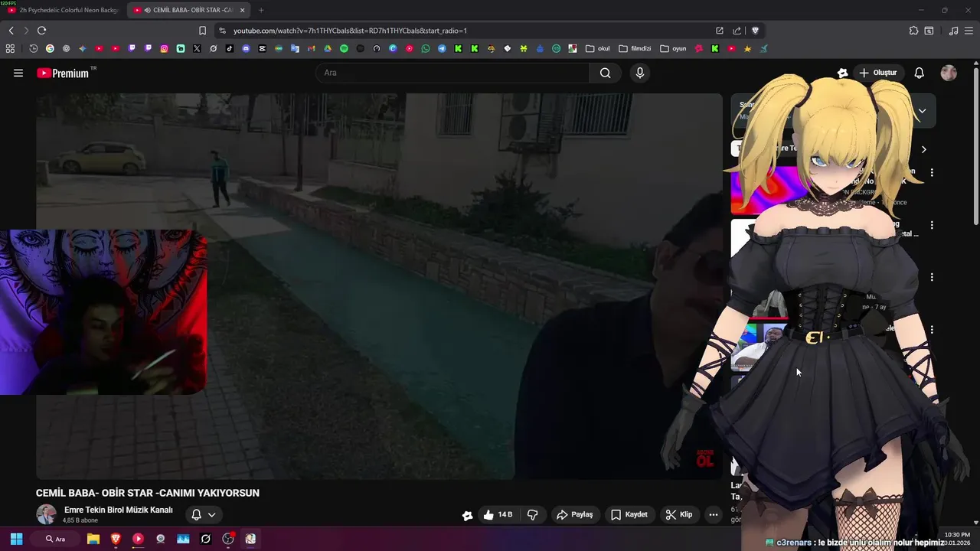Image resolution: width=980 pixels, height=551 pixels.
Task: Switch to the 2h Psychedelic Colorful Neon tab
Action: [x=64, y=10]
